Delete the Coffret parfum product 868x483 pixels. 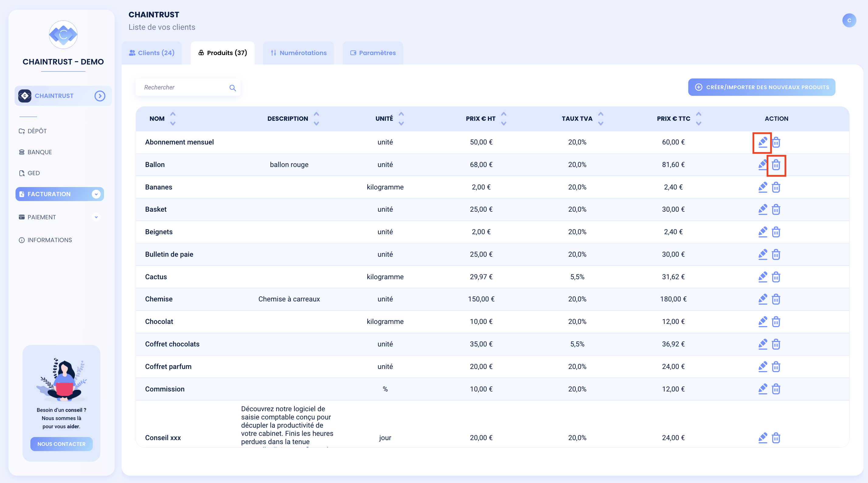coord(776,367)
